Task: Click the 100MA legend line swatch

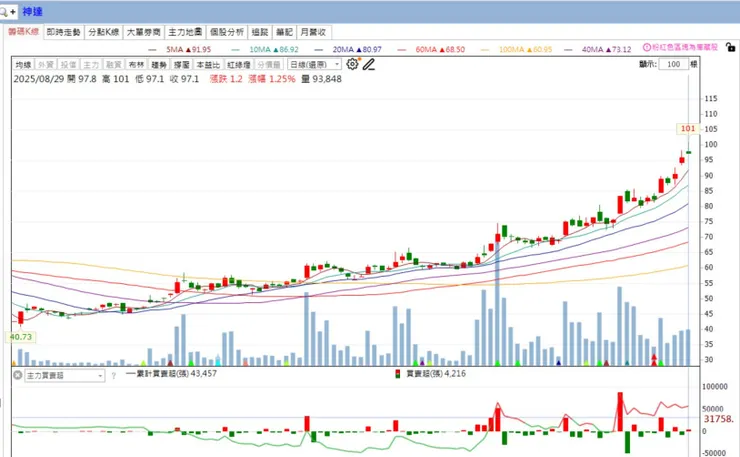Action: tap(485, 50)
